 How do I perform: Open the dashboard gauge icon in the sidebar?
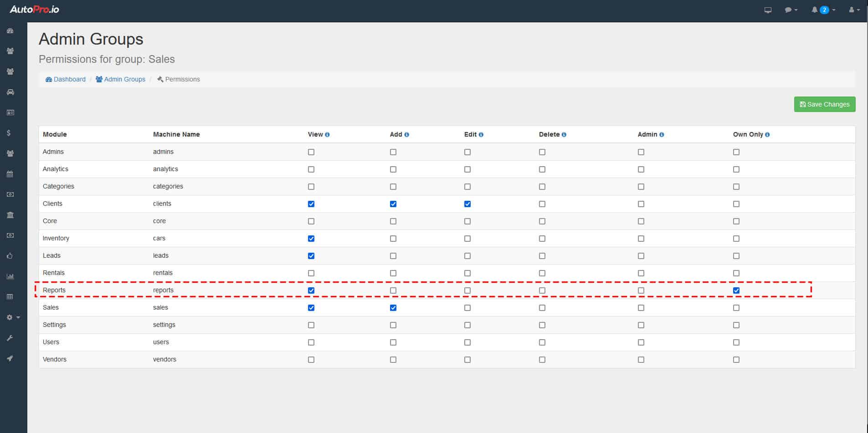click(10, 31)
